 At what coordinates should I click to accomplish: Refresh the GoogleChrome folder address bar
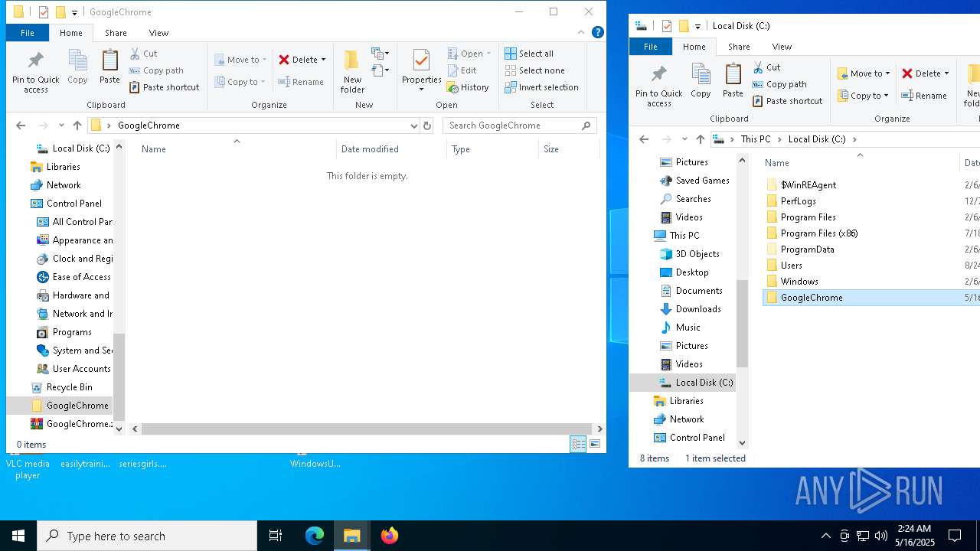coord(427,126)
